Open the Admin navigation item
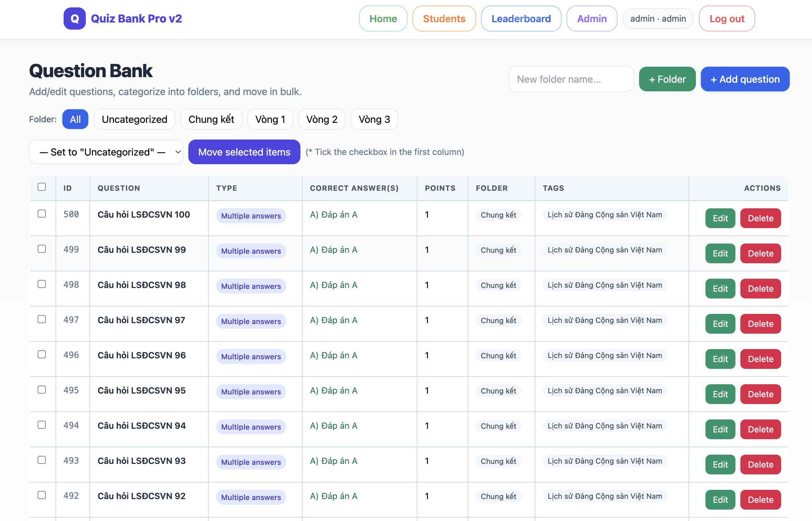This screenshot has height=521, width=812. pos(592,19)
